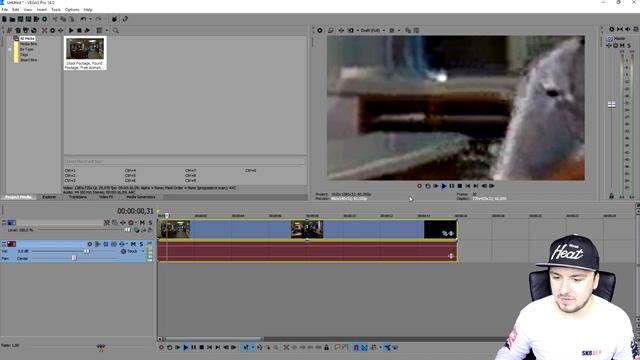This screenshot has height=360, width=640.
Task: Click video track Level slider handle
Action: 128,230
